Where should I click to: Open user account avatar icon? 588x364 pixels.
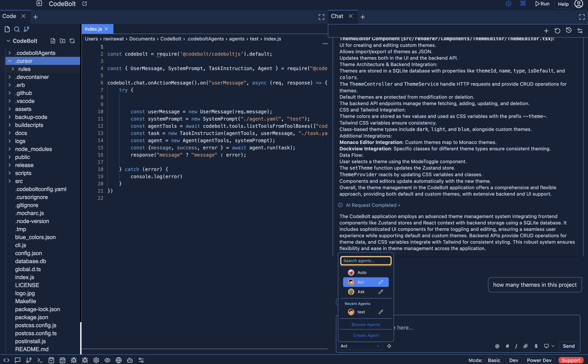pyautogui.click(x=579, y=4)
